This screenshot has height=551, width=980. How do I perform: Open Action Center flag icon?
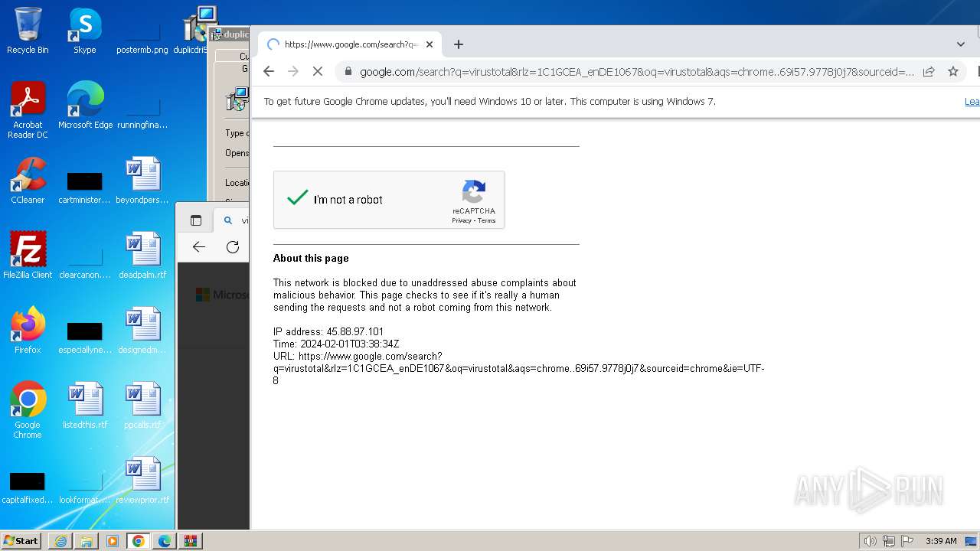click(907, 541)
